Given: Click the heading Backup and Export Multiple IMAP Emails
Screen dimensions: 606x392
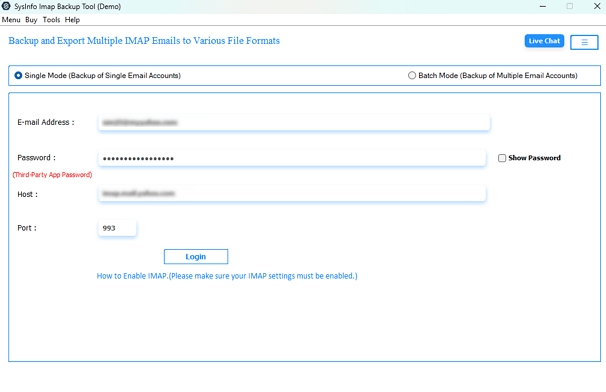Looking at the screenshot, I should point(144,41).
